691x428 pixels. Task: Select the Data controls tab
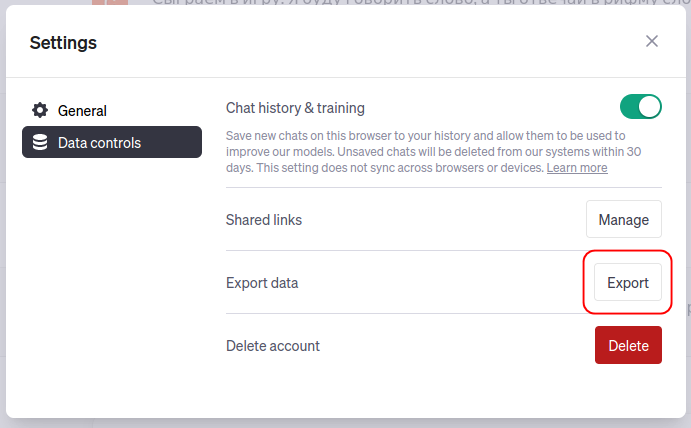click(x=112, y=142)
